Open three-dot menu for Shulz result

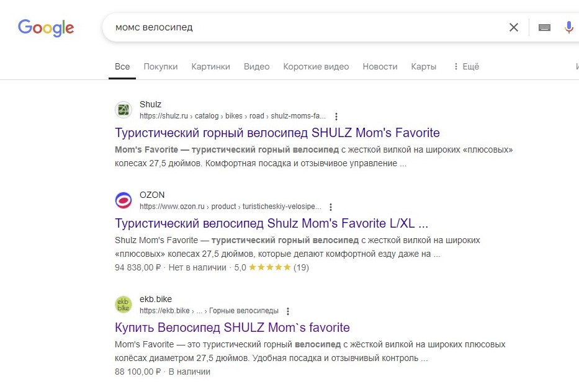click(x=336, y=116)
